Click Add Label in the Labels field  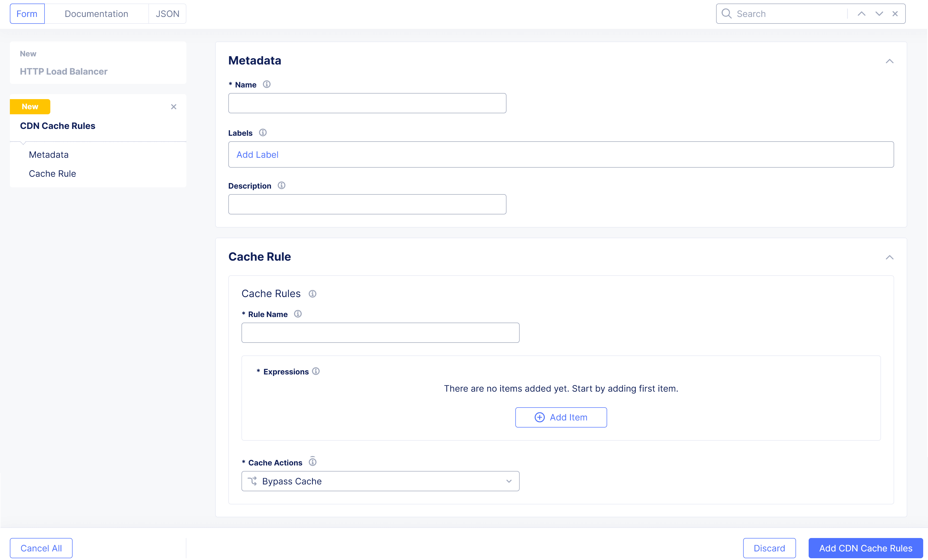[257, 154]
